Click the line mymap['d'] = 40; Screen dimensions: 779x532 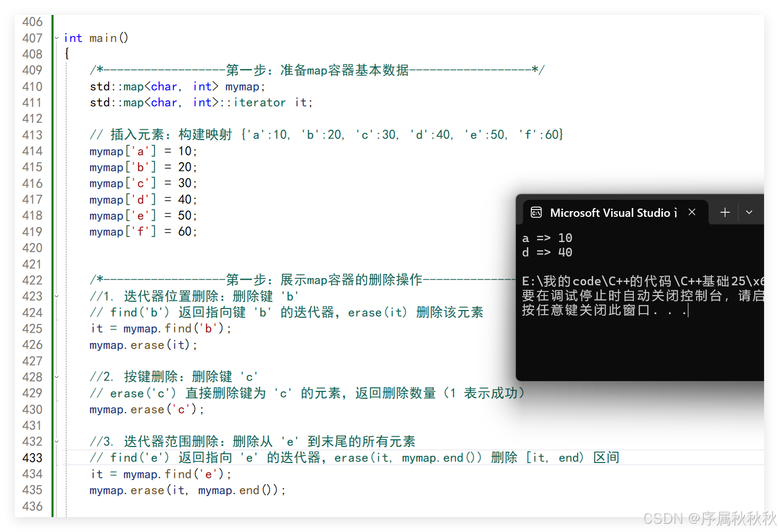pos(143,199)
